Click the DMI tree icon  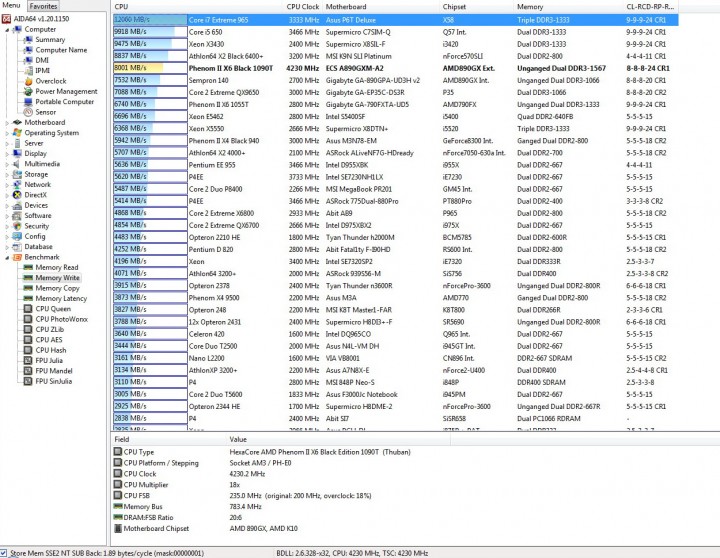pyautogui.click(x=28, y=60)
